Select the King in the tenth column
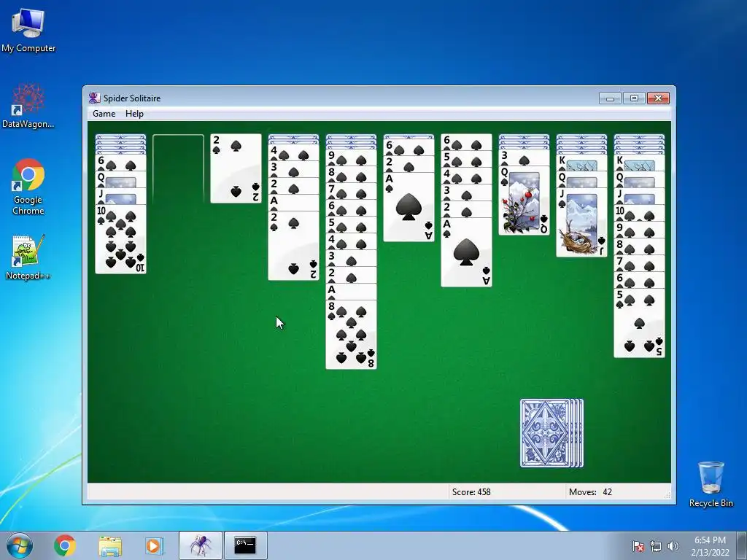747x560 pixels. pyautogui.click(x=639, y=163)
